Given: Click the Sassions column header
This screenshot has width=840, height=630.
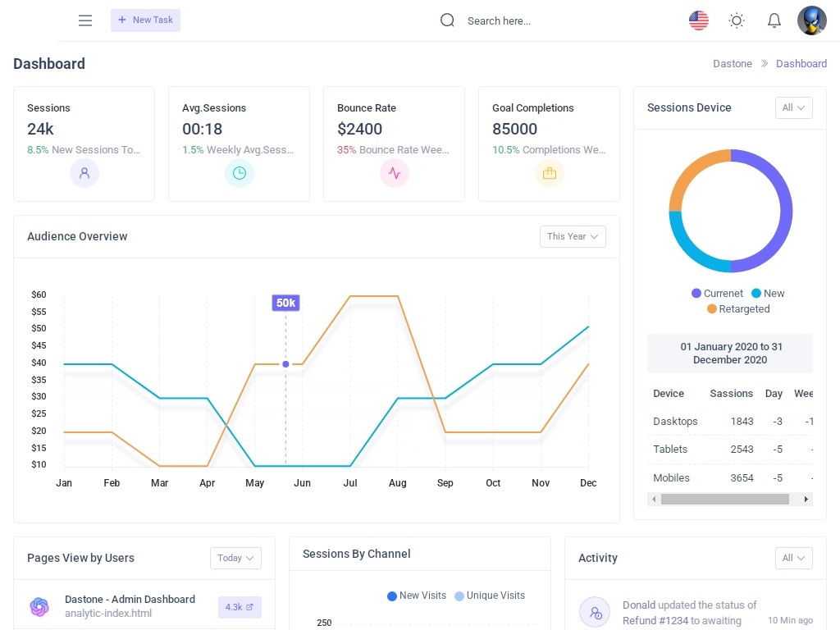Looking at the screenshot, I should tap(731, 393).
